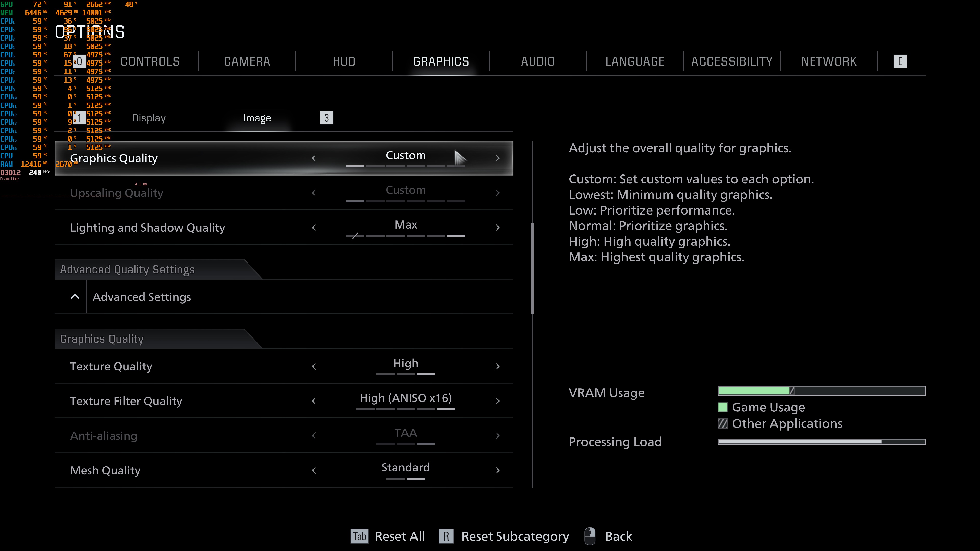
Task: Click right arrow for Graphics Quality
Action: pos(498,158)
